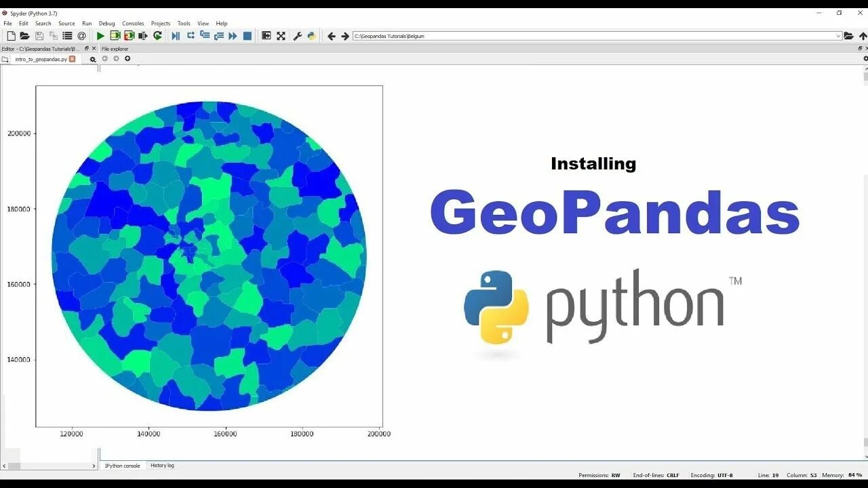Screen dimensions: 868x488
Task: Open the Source menu
Action: (x=66, y=23)
